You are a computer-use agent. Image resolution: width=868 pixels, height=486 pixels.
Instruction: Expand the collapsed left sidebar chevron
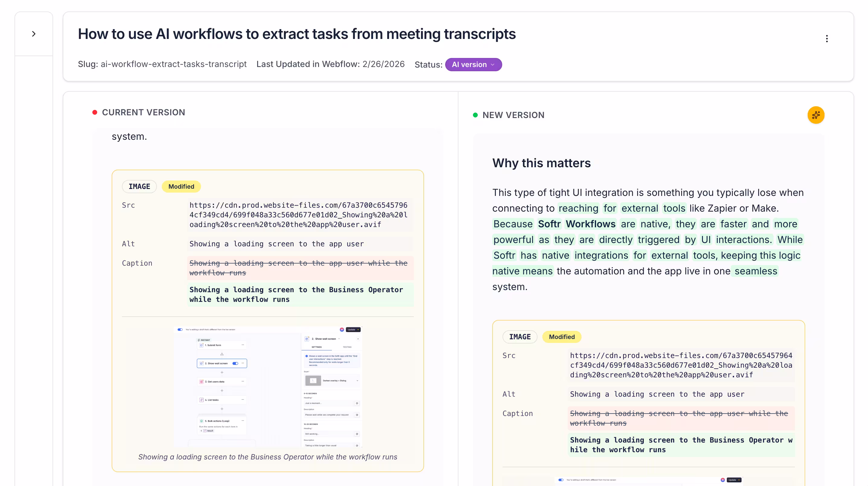pos(34,34)
